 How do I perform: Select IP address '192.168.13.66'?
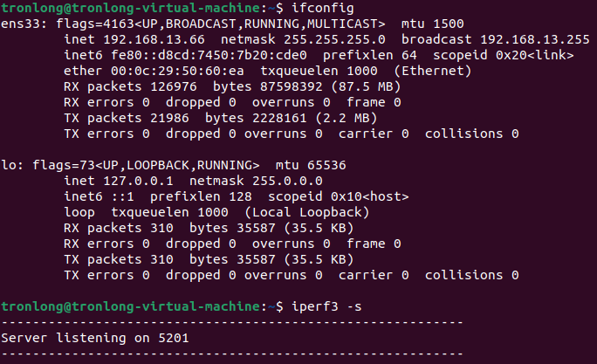(154, 39)
